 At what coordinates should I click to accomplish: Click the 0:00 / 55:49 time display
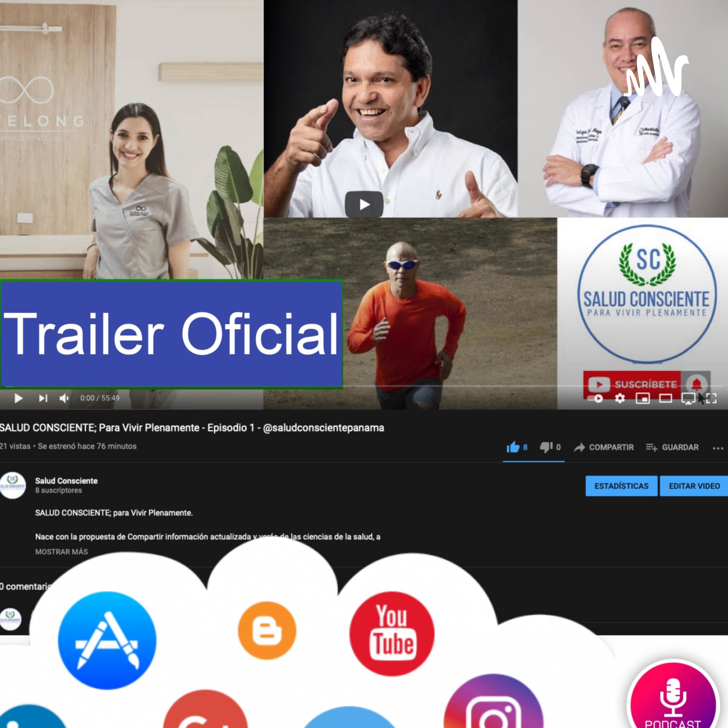pyautogui.click(x=100, y=398)
